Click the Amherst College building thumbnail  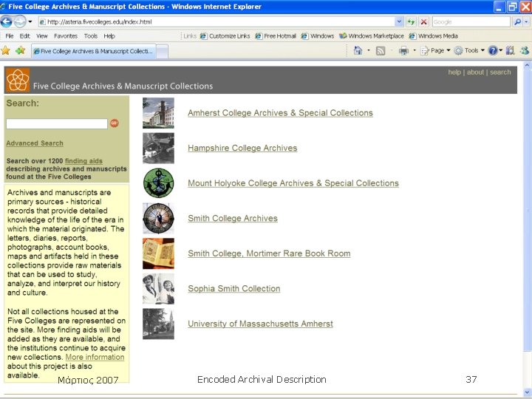coord(158,113)
